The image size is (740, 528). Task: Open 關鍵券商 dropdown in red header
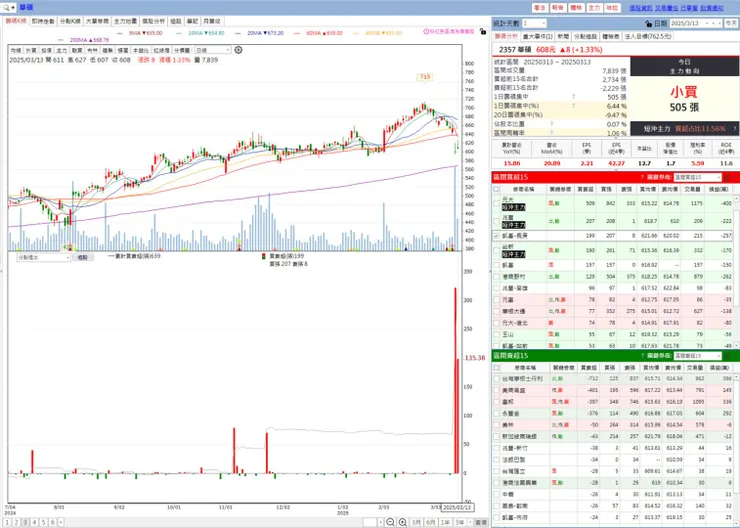click(698, 177)
